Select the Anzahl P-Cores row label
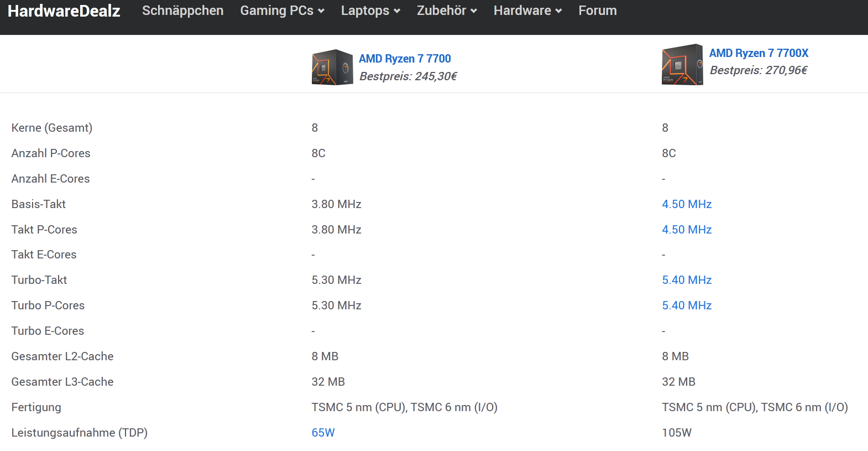 (x=51, y=153)
